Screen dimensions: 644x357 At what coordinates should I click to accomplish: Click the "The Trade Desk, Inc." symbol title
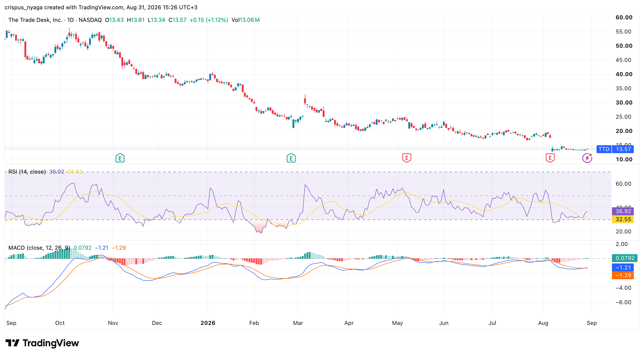click(x=35, y=20)
